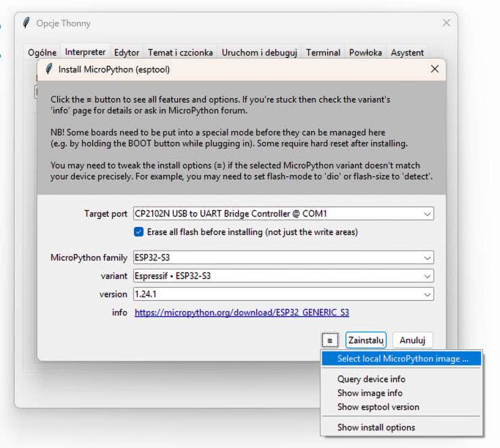Click the hamburger ≡ options button
The height and width of the screenshot is (448, 500).
(x=329, y=340)
